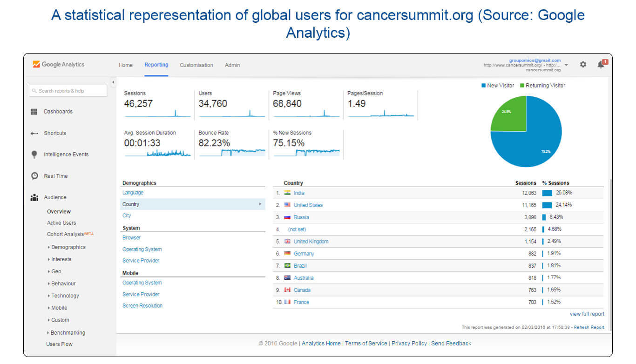This screenshot has width=636, height=364.
Task: Click the Search reports & help field
Action: 68,91
